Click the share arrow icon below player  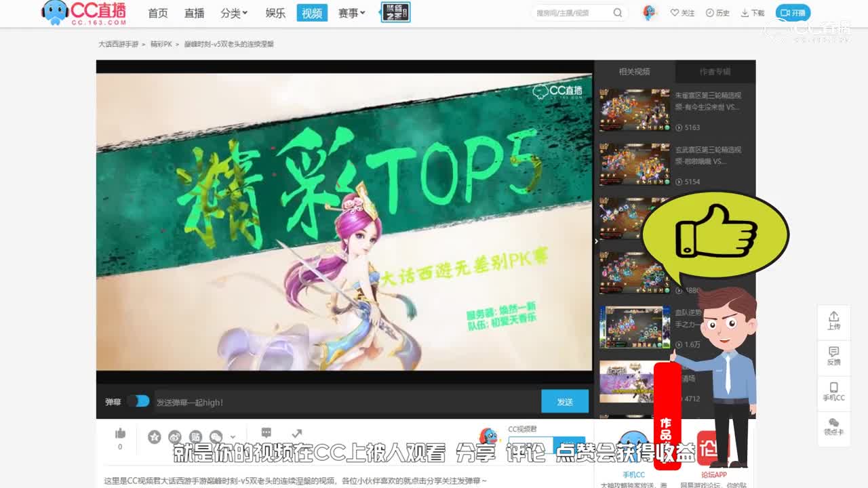pos(296,433)
